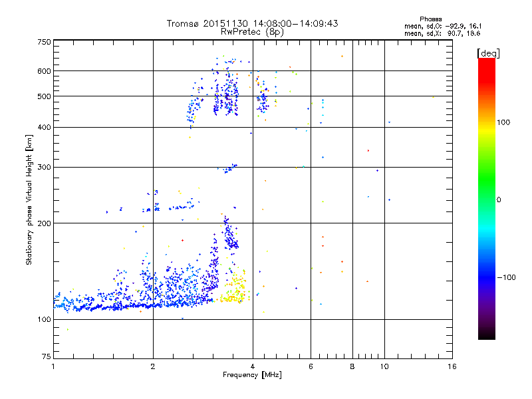This screenshot has height=399, width=532.
Task: Click the '4' frequency axis tick label
Action: [253, 366]
